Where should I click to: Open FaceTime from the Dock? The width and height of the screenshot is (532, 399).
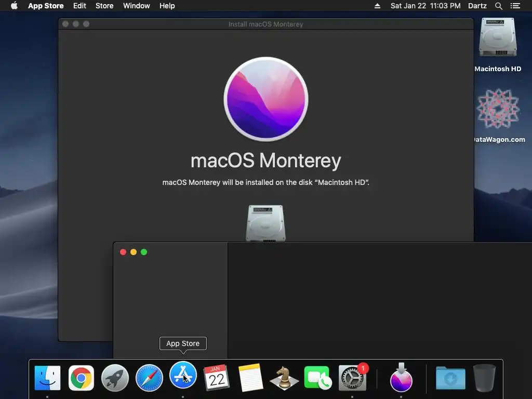pos(318,378)
